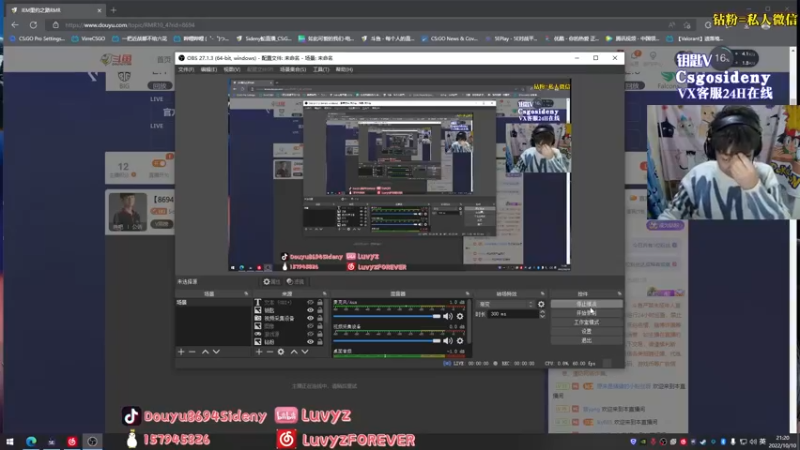
Task: Pop out the Sources dock panel
Action: (x=324, y=294)
